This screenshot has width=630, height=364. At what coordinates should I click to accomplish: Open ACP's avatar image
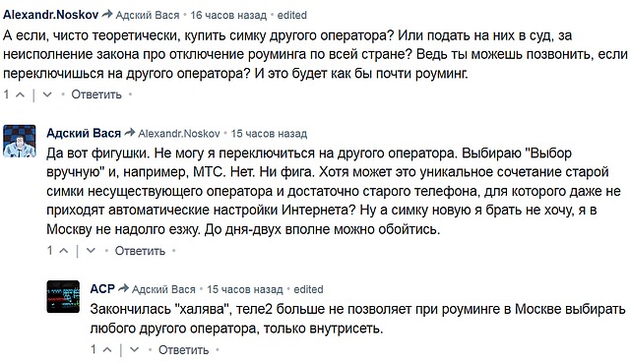(63, 297)
